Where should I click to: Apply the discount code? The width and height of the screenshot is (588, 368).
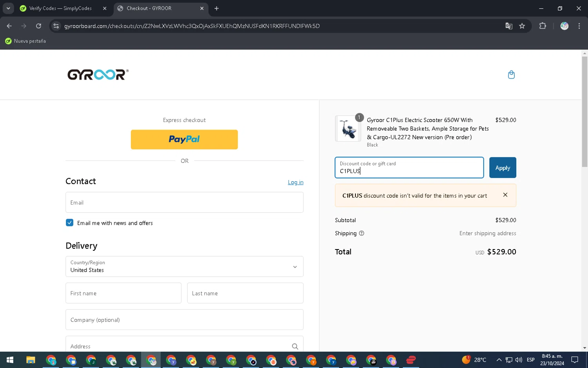tap(503, 168)
